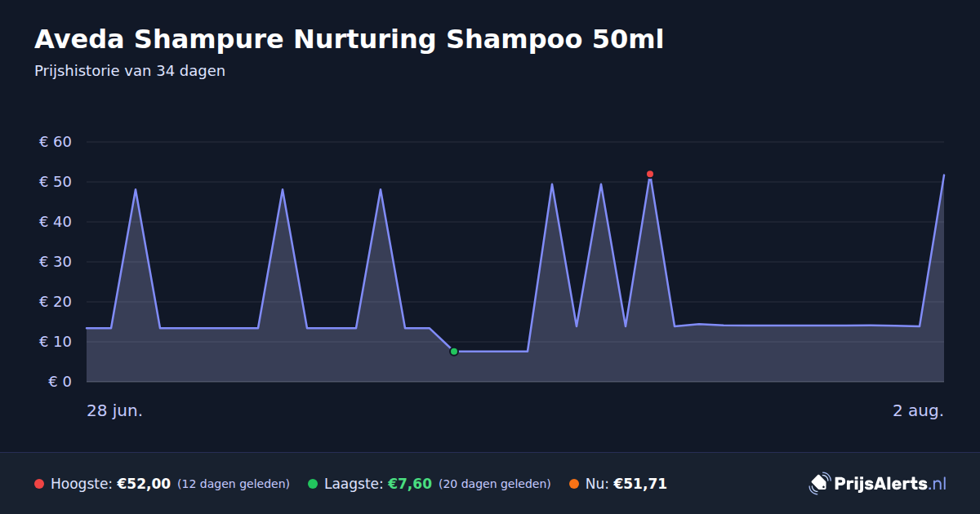Click the green dot next to Laagste
Image resolution: width=980 pixels, height=514 pixels.
point(313,484)
